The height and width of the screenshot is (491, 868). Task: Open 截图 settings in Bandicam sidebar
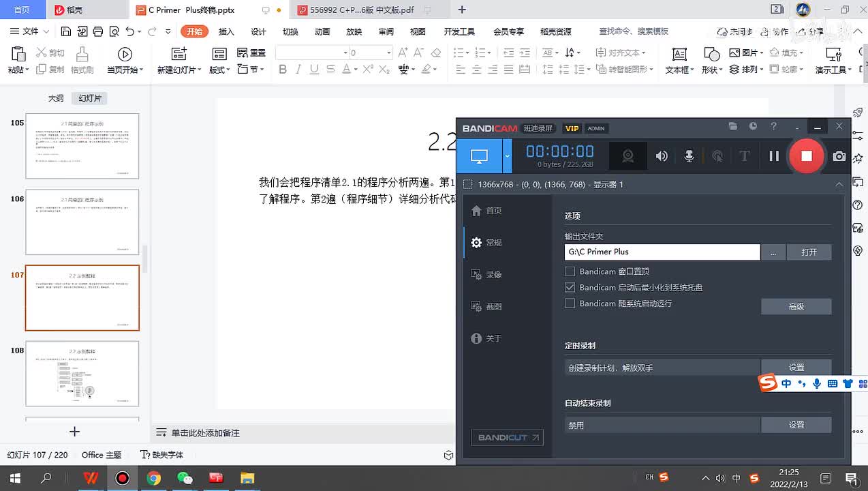486,307
